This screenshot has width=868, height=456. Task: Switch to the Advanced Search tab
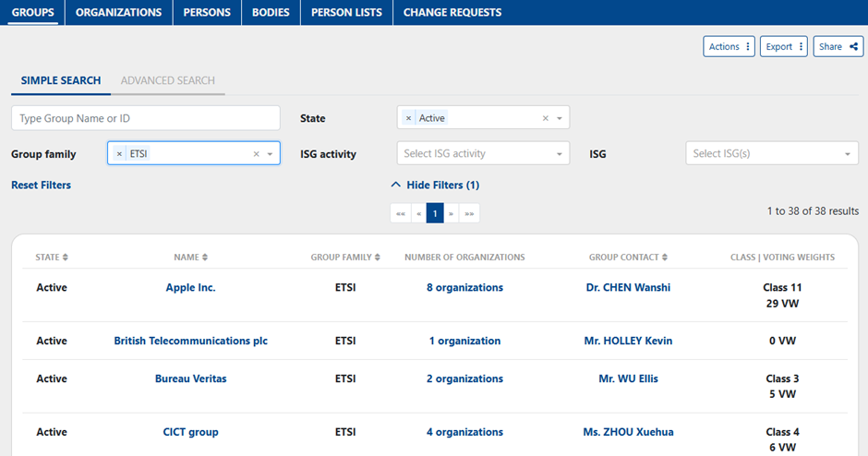click(x=167, y=81)
